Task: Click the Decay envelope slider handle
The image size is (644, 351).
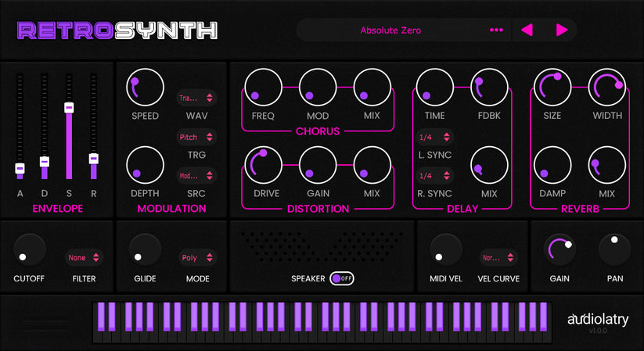Action: click(x=45, y=162)
